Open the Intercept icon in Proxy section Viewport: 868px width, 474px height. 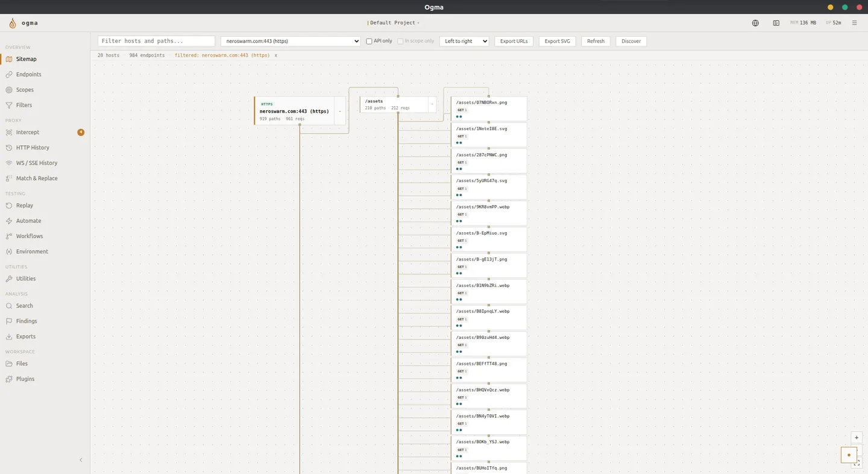[x=9, y=132]
